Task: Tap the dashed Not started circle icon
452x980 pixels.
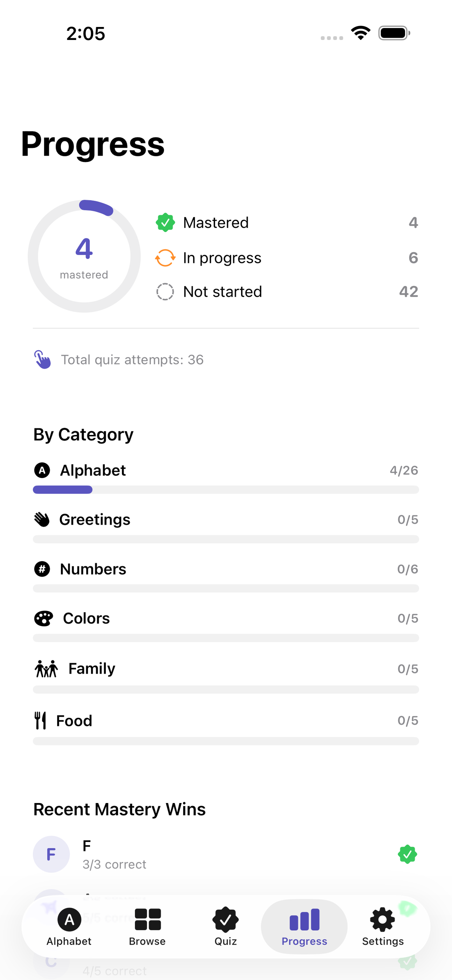Action: click(x=165, y=292)
